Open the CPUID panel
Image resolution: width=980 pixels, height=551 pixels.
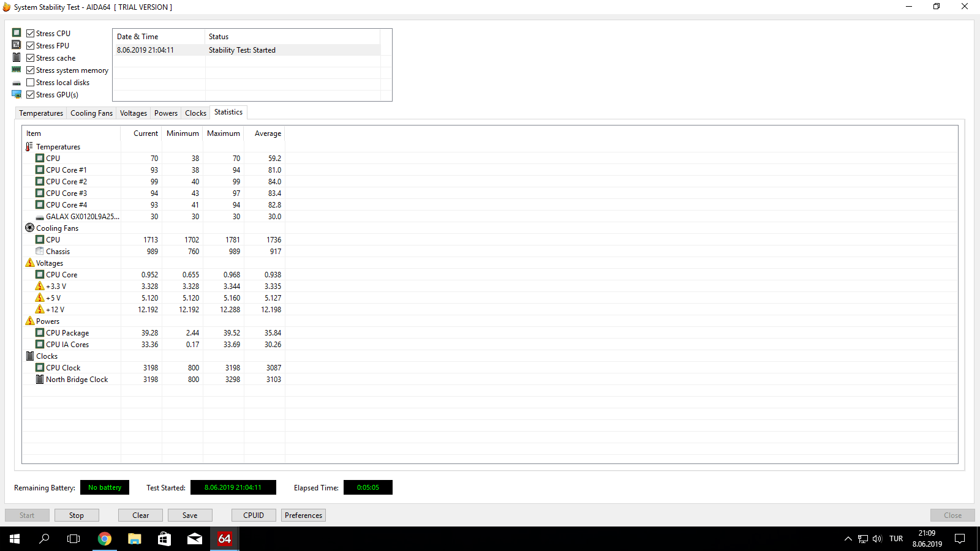pos(254,515)
